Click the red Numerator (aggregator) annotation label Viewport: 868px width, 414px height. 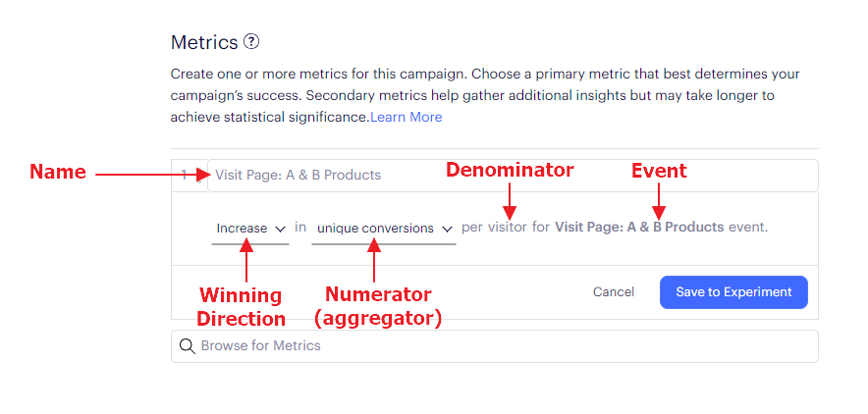point(378,306)
